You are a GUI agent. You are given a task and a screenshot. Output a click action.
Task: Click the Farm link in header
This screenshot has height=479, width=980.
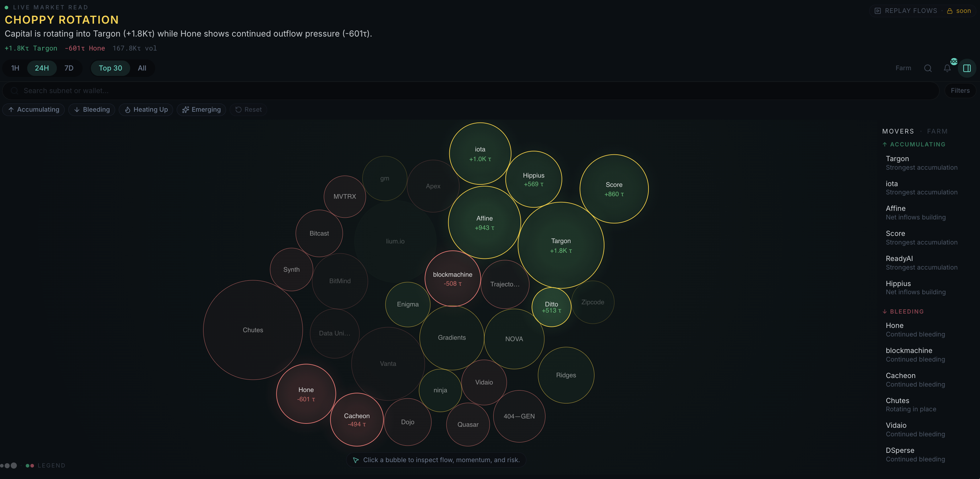coord(903,68)
